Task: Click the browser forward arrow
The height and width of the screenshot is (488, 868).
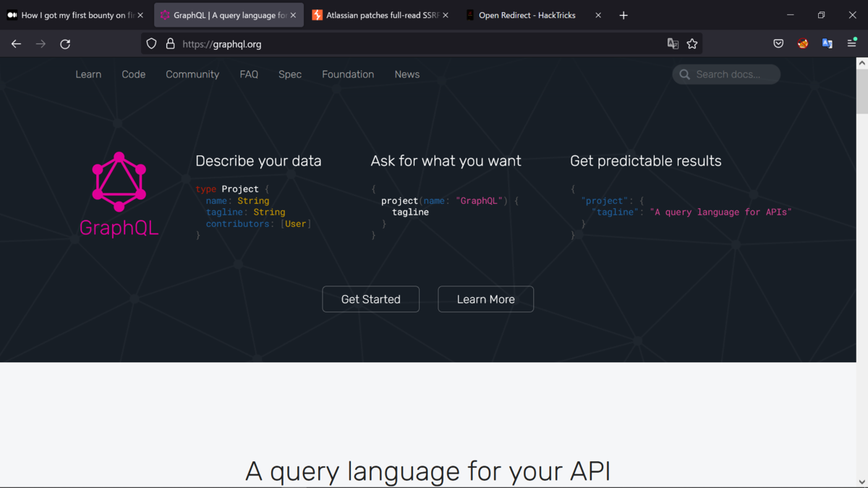Action: point(41,44)
